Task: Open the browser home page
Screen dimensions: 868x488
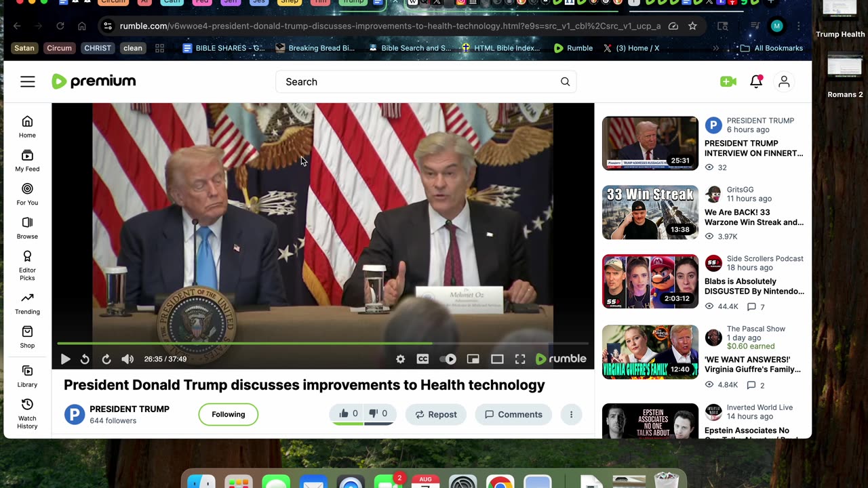Action: [82, 26]
